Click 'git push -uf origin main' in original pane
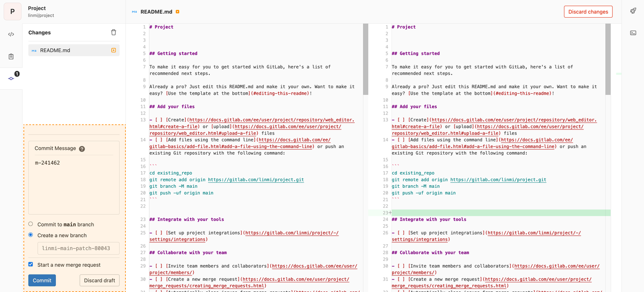The width and height of the screenshot is (644, 292). click(x=181, y=193)
